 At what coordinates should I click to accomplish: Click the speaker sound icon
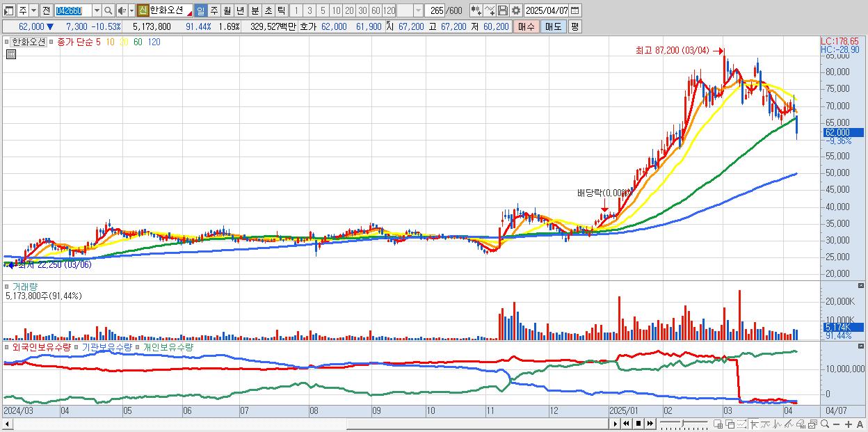pos(122,10)
